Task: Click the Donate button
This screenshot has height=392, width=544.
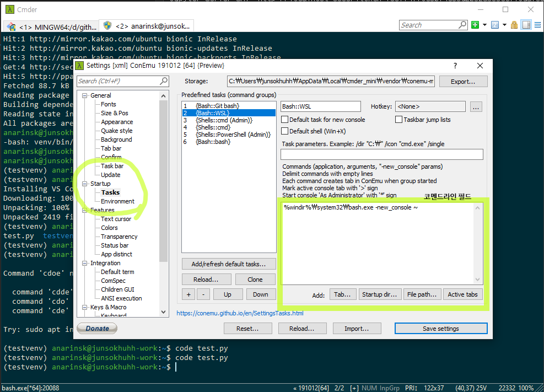Action: (x=97, y=329)
